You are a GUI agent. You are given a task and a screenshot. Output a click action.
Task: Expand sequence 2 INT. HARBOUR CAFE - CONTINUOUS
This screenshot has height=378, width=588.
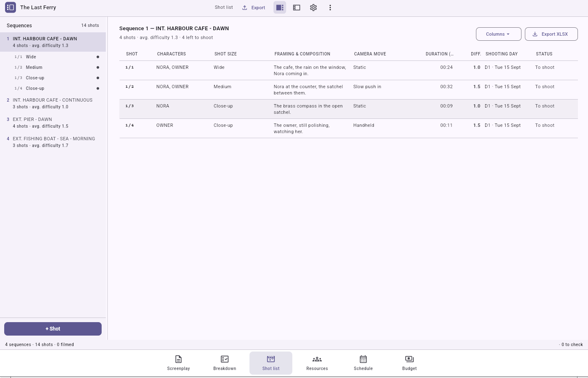click(x=53, y=103)
